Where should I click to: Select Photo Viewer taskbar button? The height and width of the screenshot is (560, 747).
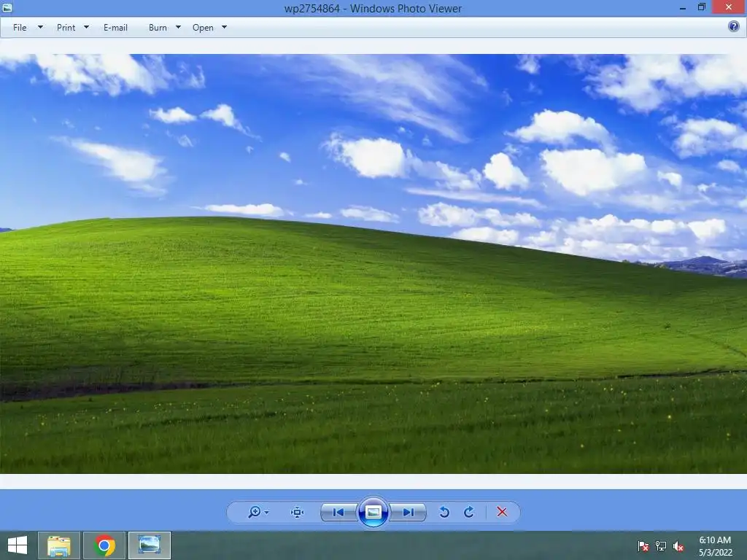click(x=150, y=545)
